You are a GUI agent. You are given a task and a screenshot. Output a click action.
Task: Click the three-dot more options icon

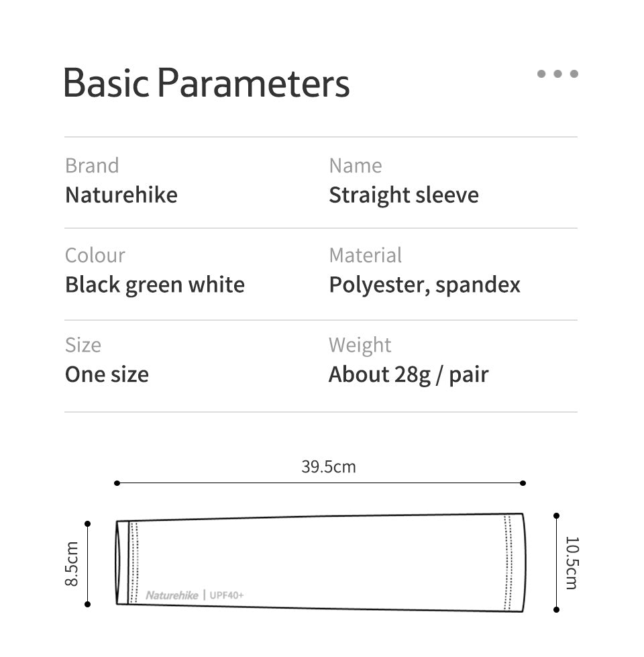[557, 74]
